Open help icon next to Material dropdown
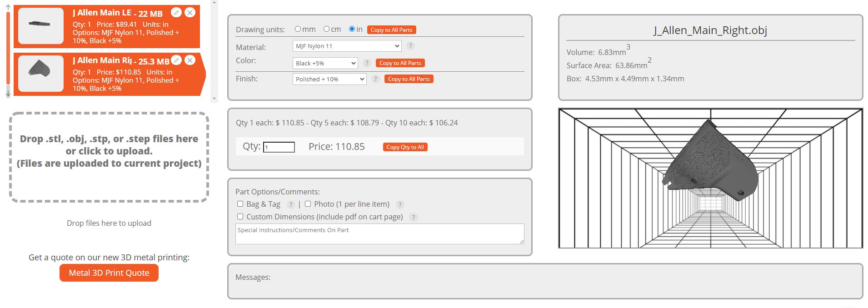The height and width of the screenshot is (308, 868). [x=410, y=46]
